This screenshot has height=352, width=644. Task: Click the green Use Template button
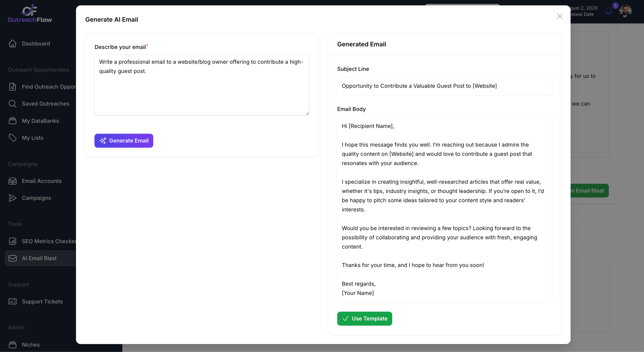[364, 319]
